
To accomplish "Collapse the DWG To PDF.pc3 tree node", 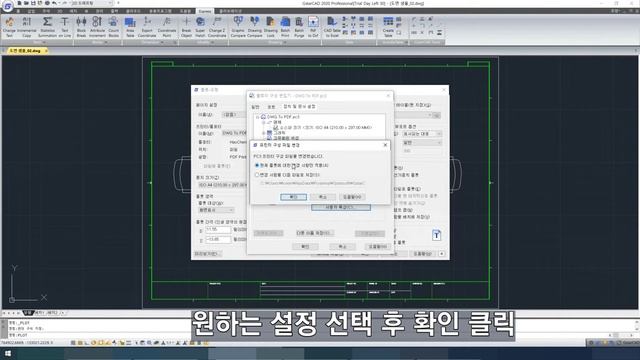I will pyautogui.click(x=258, y=117).
